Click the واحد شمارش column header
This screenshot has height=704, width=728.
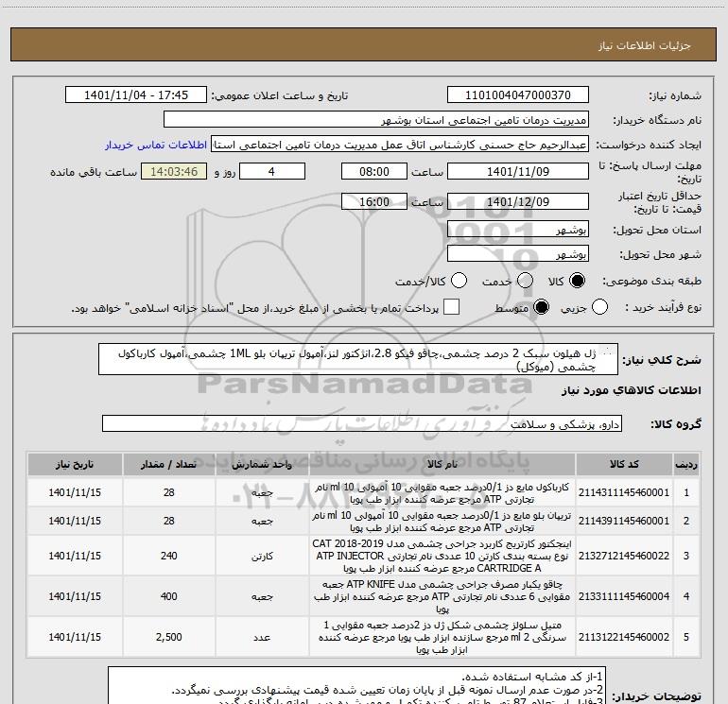click(x=262, y=465)
